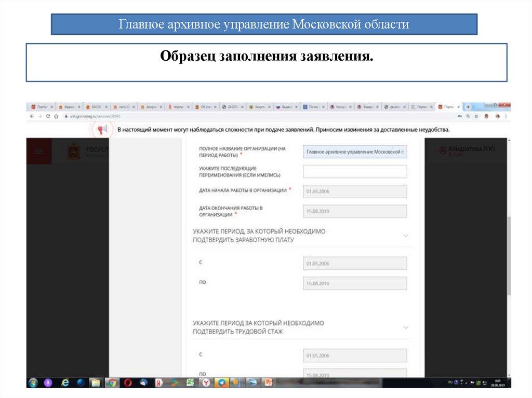Switch to the Яндекс tab with red Я icon

click(x=179, y=107)
